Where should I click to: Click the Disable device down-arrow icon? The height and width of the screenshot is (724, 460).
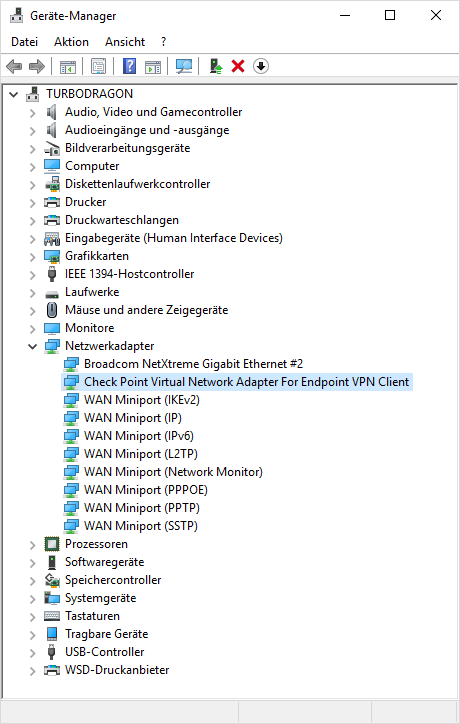click(x=260, y=66)
